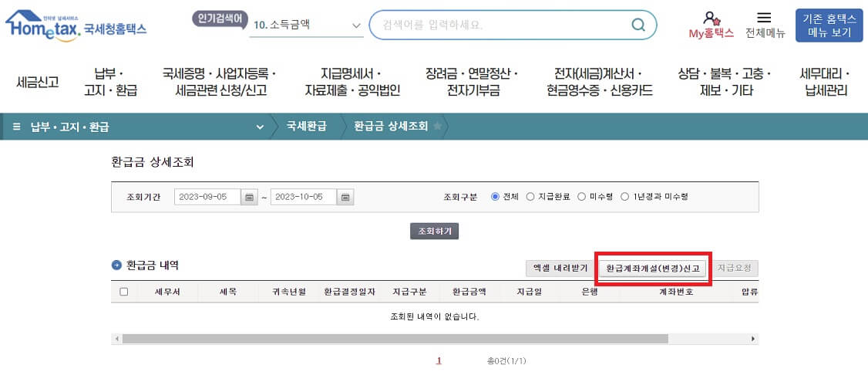Click the menu lines icon beside 납부·고지·환급
The height and width of the screenshot is (372, 868).
[16, 127]
